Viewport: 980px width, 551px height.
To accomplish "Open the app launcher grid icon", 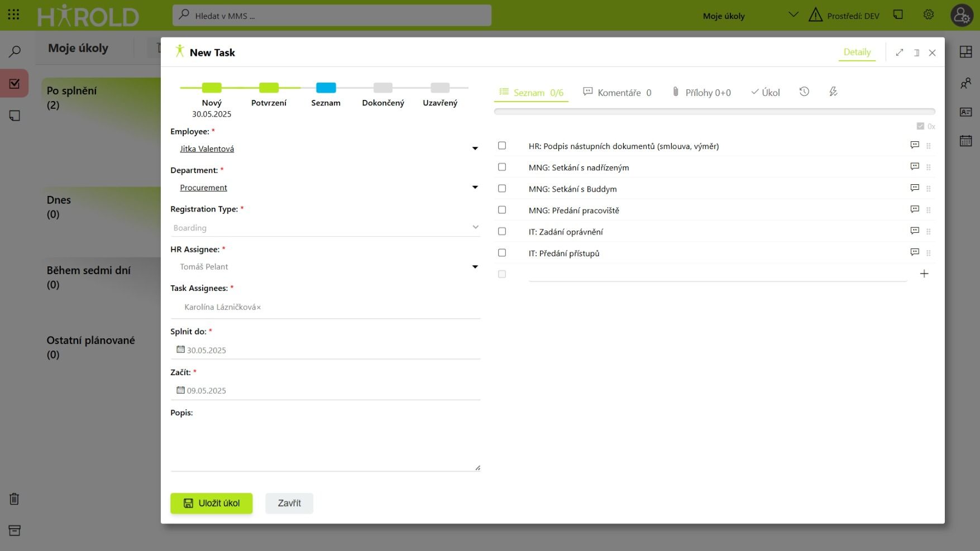I will pyautogui.click(x=14, y=15).
